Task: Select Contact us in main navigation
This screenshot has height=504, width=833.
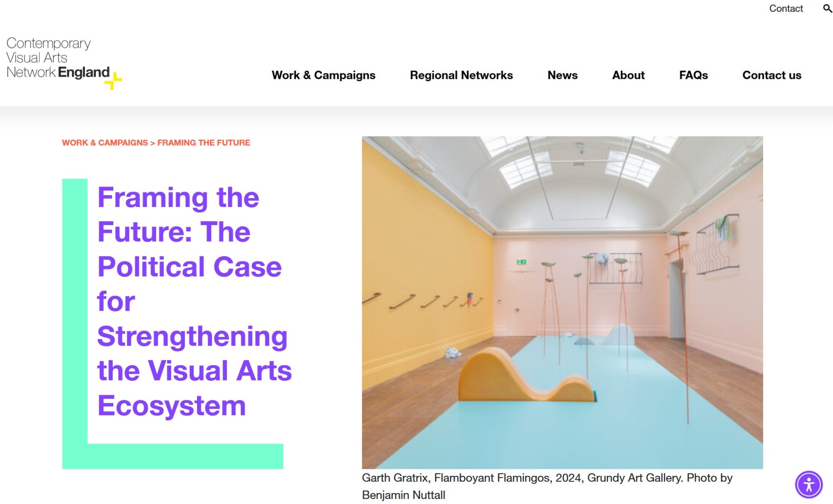Action: 771,75
